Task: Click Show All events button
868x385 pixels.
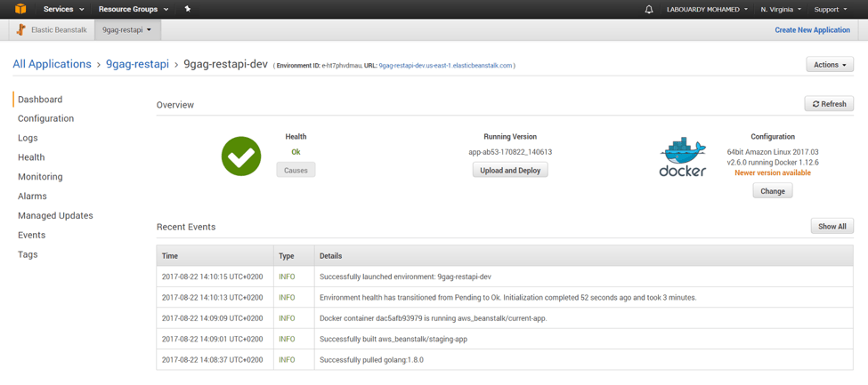Action: (x=832, y=226)
